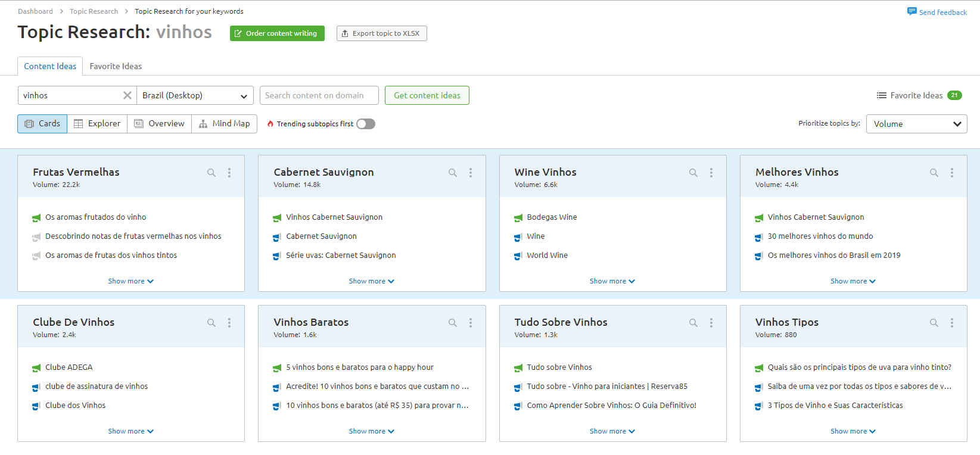Select the Overview view
The image size is (980, 455).
[x=159, y=124]
